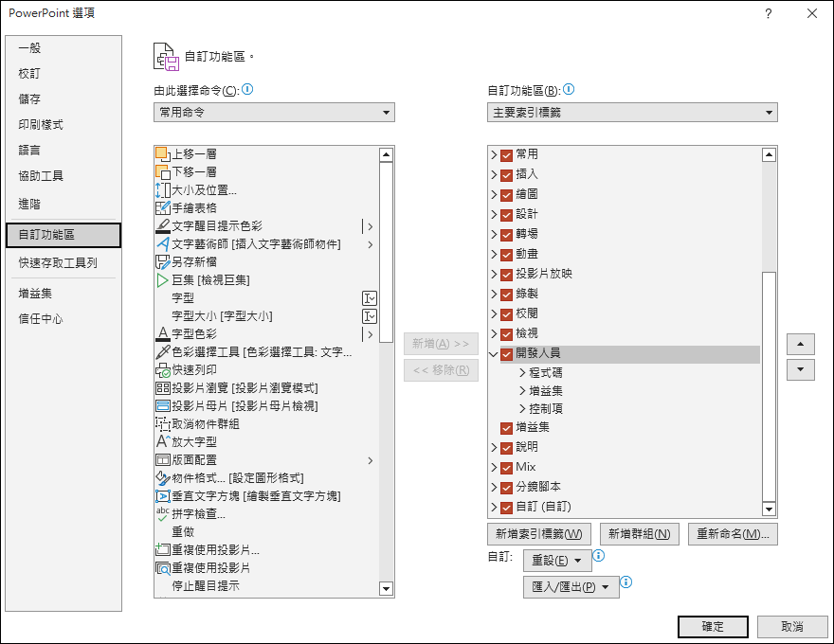The width and height of the screenshot is (834, 644).
Task: Click info icon next to 匯入/匯出 button
Action: click(x=626, y=581)
